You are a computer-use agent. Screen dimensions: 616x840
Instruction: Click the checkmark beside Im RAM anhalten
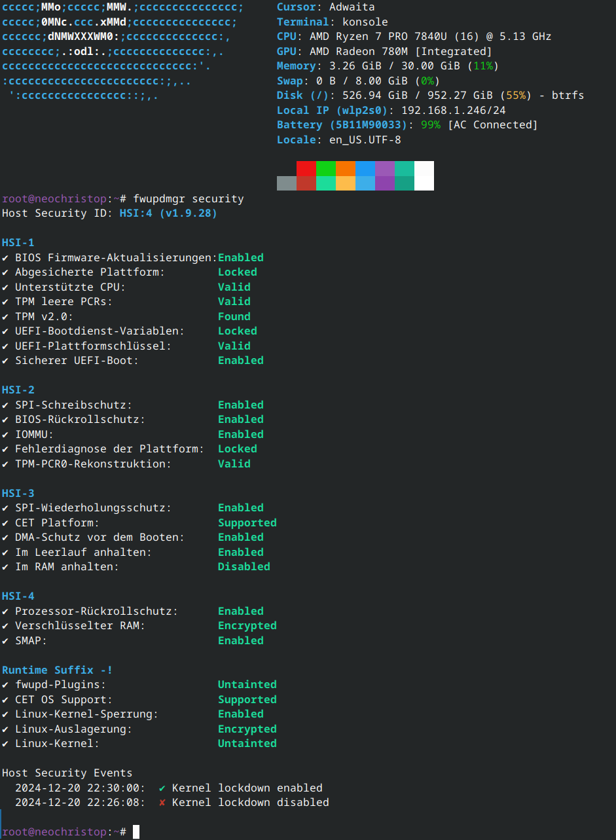pyautogui.click(x=5, y=566)
